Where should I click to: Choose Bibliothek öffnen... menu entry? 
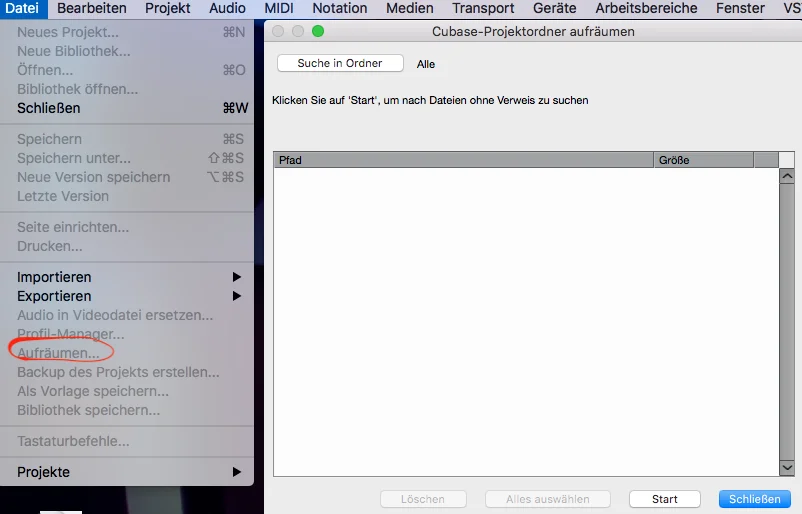127,89
